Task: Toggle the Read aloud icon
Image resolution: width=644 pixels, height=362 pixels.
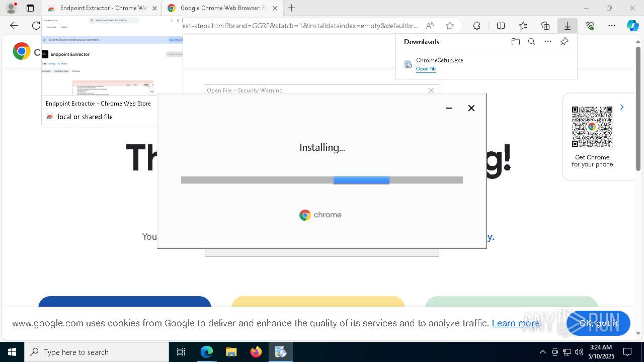Action: click(x=430, y=26)
